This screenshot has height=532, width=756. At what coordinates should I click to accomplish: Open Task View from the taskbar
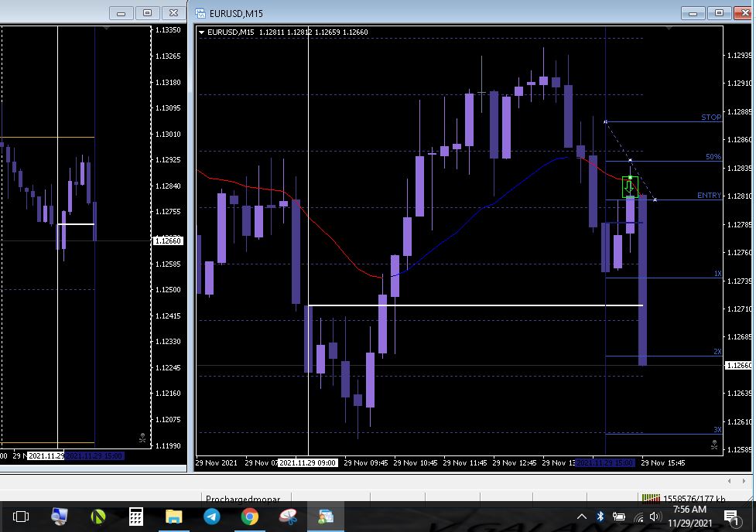point(21,517)
